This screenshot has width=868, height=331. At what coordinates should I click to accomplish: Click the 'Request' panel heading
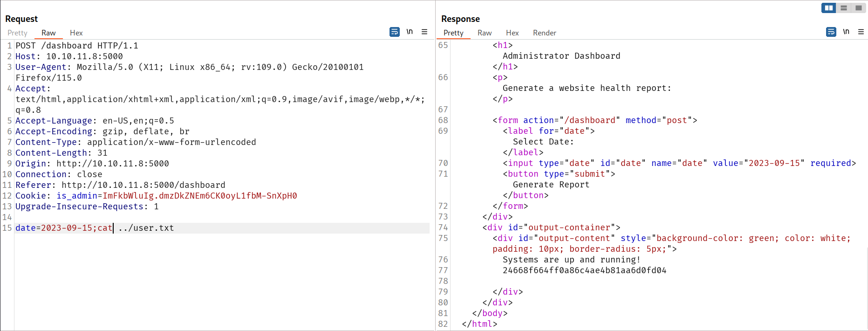click(x=21, y=19)
